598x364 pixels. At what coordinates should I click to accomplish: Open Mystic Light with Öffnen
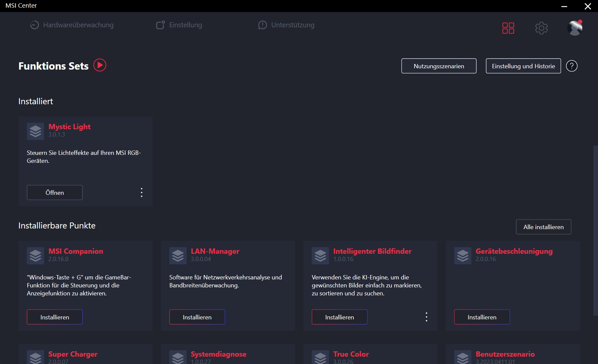pyautogui.click(x=55, y=192)
